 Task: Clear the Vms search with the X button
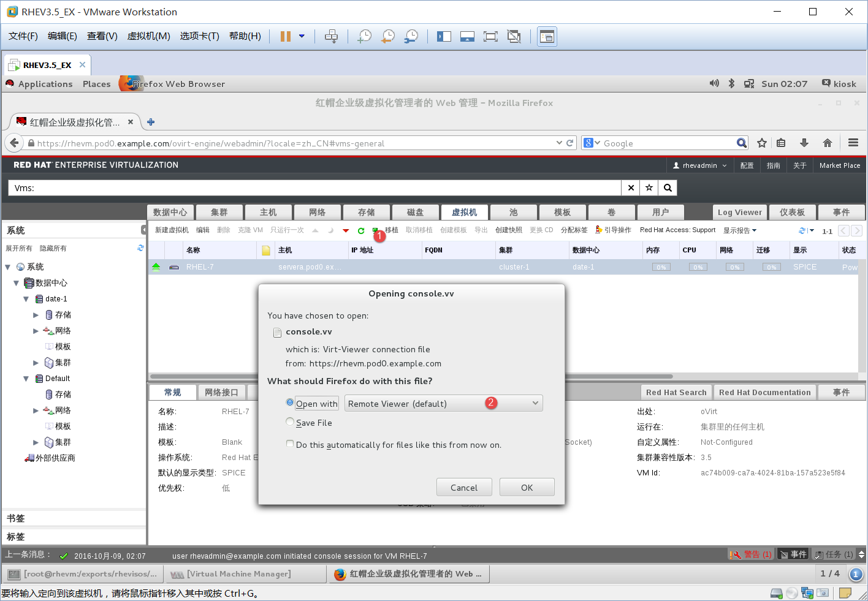(x=631, y=188)
